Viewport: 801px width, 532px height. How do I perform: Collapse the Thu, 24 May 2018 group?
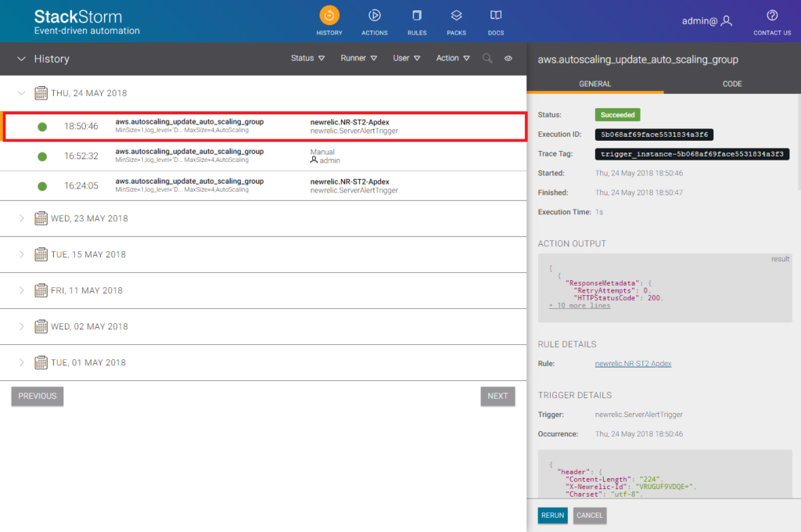21,93
